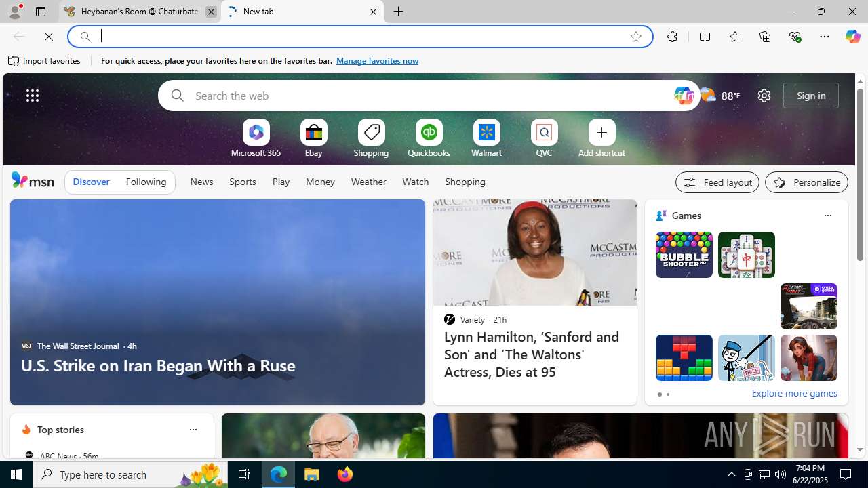Select the Following tab
The width and height of the screenshot is (868, 488).
[146, 182]
